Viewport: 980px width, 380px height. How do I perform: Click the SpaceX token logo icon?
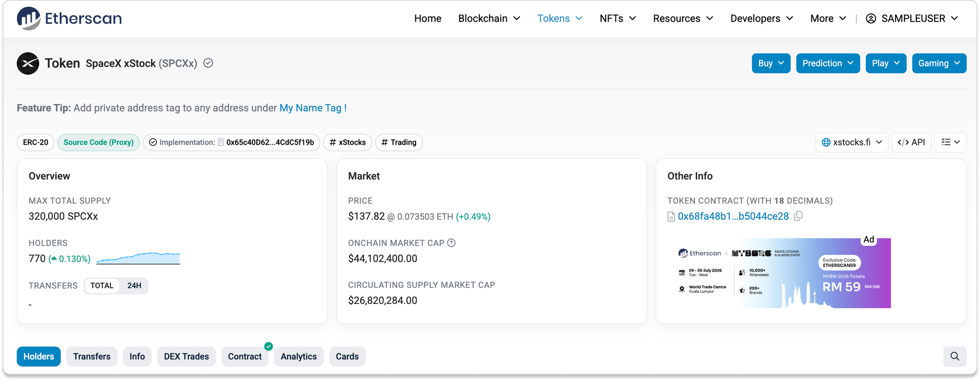tap(28, 63)
